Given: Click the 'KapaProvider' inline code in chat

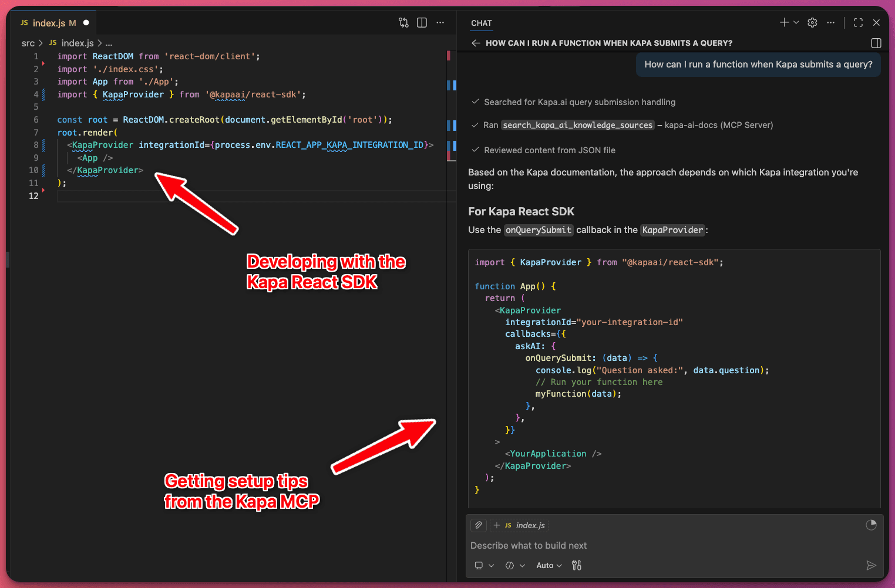Looking at the screenshot, I should (x=673, y=230).
